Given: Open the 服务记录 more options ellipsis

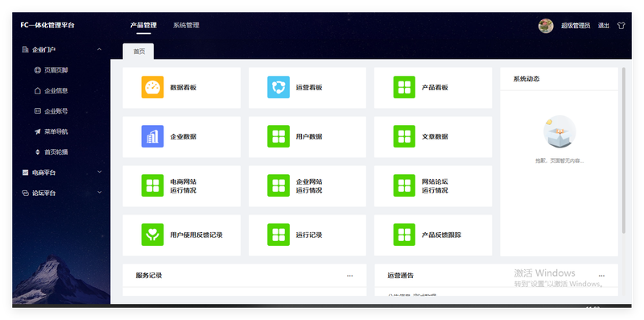Looking at the screenshot, I should [349, 276].
